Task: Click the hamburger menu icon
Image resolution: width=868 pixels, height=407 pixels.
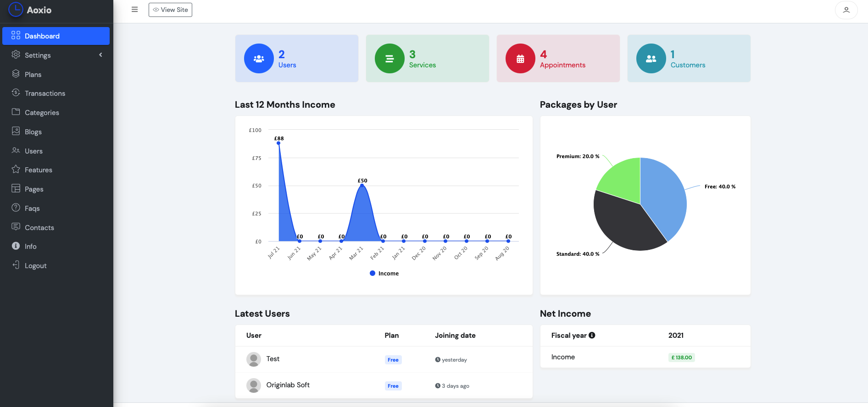Action: pyautogui.click(x=134, y=10)
